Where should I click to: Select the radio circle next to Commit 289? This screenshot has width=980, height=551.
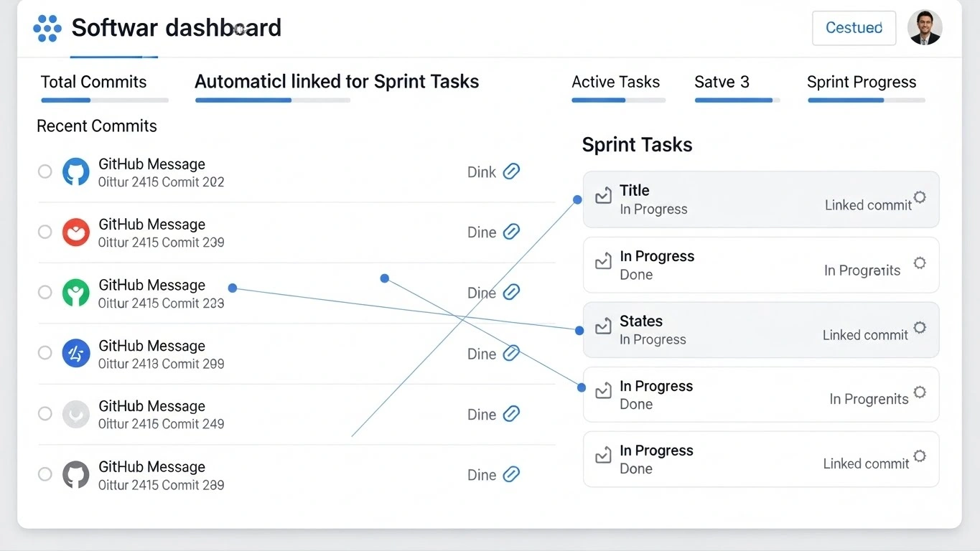coord(45,474)
